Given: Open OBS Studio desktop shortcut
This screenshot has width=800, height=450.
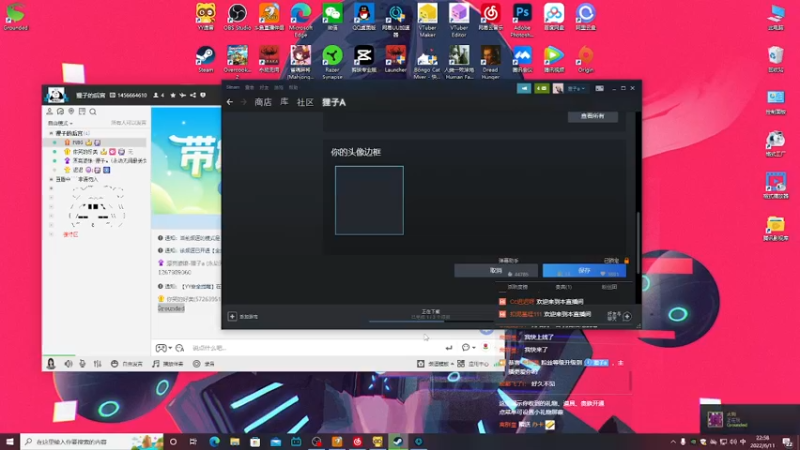Looking at the screenshot, I should coord(237,17).
